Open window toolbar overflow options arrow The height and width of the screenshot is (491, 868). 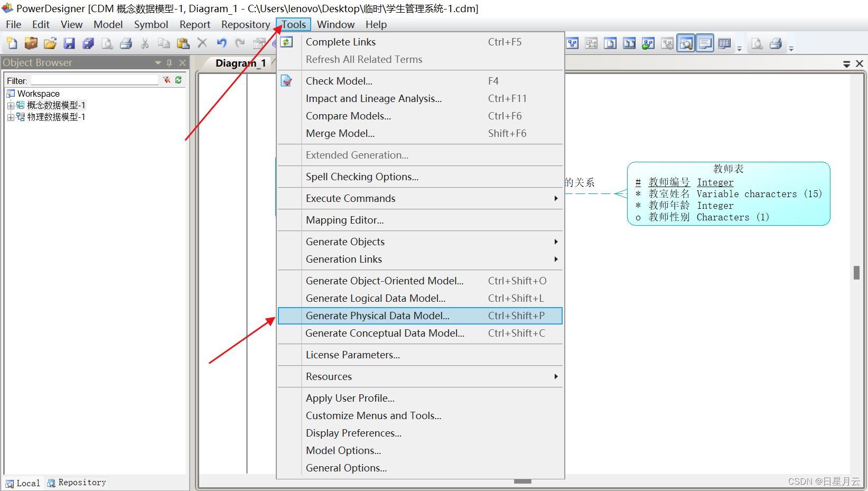(x=740, y=49)
